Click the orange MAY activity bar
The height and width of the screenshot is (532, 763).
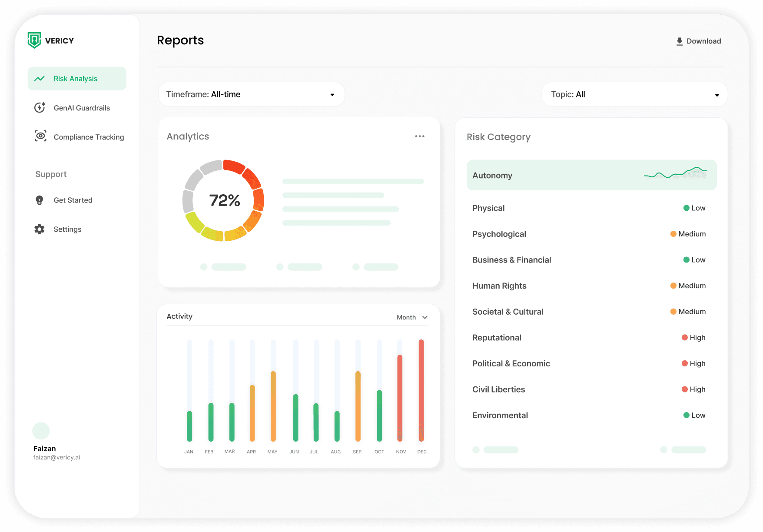273,406
